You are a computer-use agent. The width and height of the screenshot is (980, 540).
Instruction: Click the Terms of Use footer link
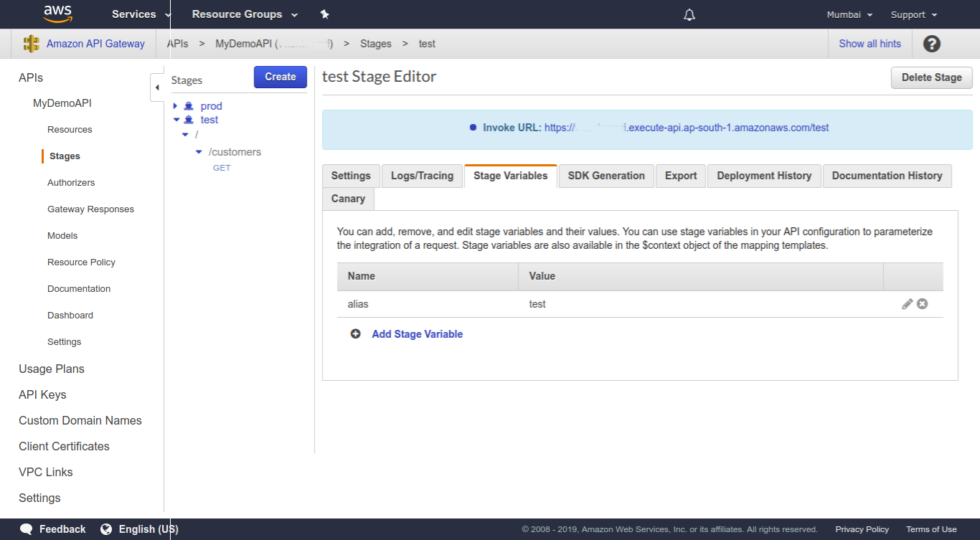(x=931, y=529)
